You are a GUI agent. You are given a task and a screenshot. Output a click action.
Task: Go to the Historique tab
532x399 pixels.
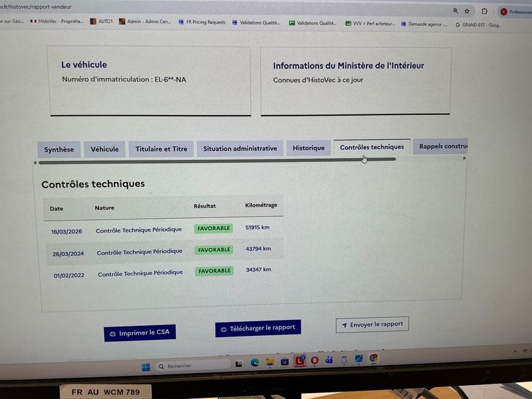(309, 148)
